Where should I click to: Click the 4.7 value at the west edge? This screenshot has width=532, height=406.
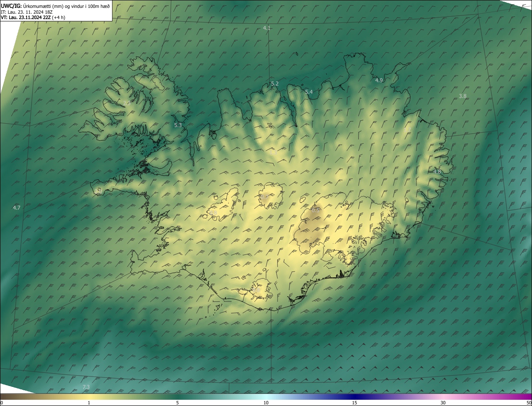click(17, 207)
